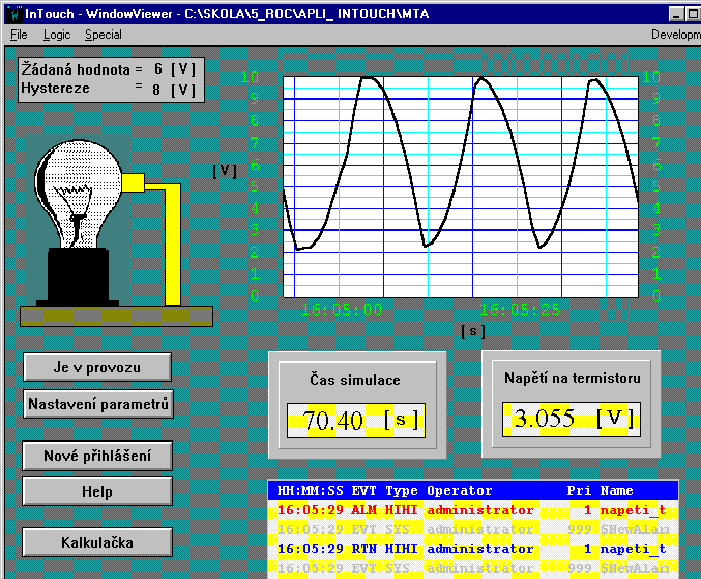701x579 pixels.
Task: Open the Logic menu
Action: (x=57, y=34)
